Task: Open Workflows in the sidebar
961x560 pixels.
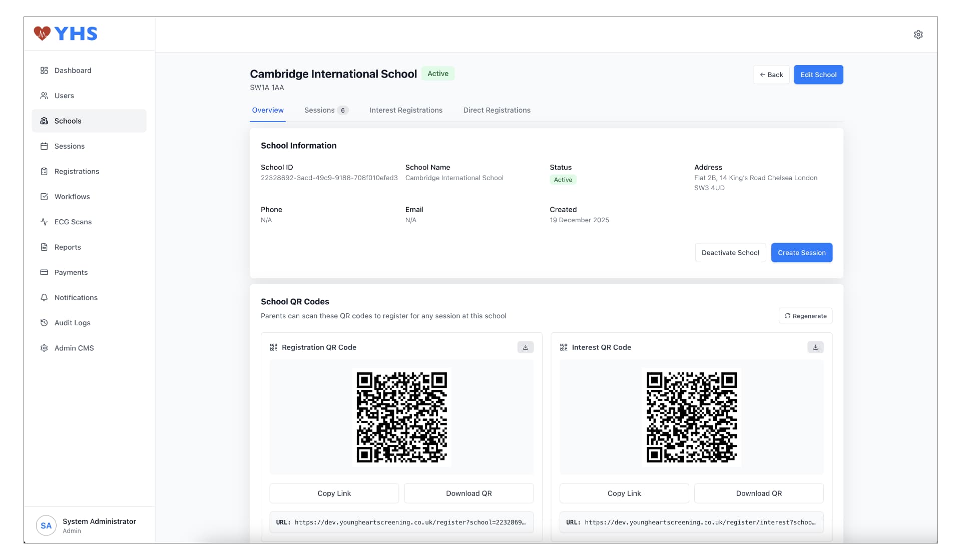Action: click(89, 197)
